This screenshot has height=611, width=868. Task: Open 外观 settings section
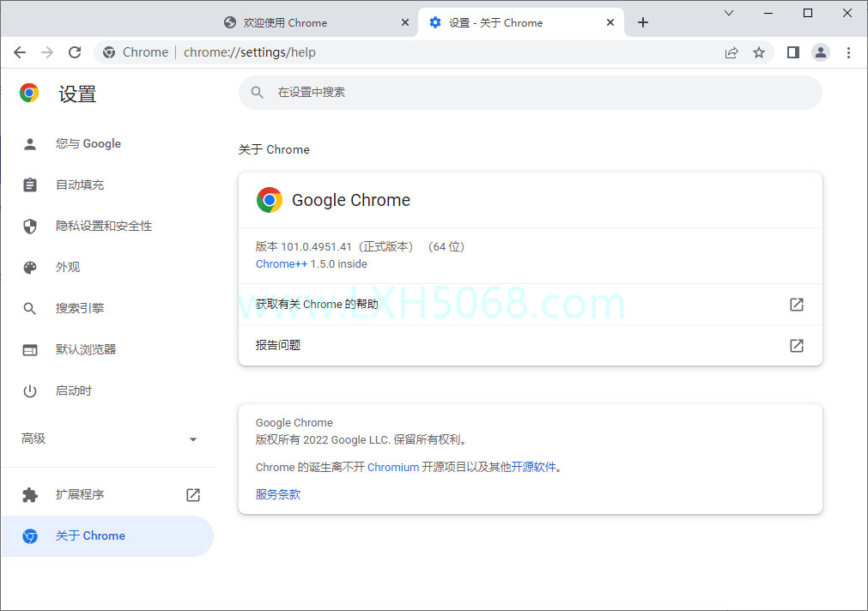[x=108, y=268]
